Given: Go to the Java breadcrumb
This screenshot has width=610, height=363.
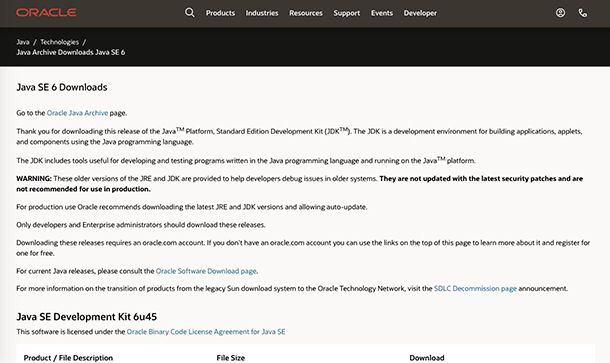Looking at the screenshot, I should point(23,42).
